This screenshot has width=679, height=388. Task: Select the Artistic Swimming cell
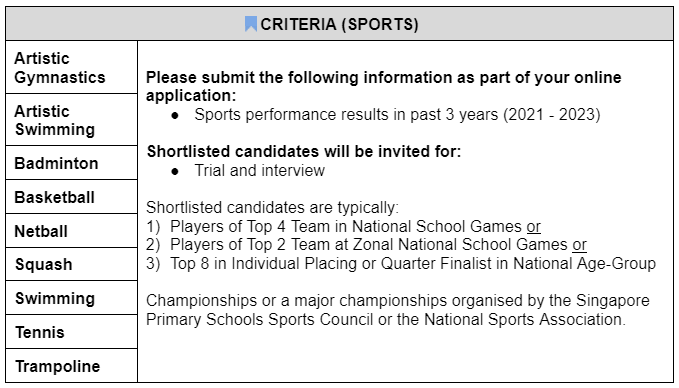[72, 120]
